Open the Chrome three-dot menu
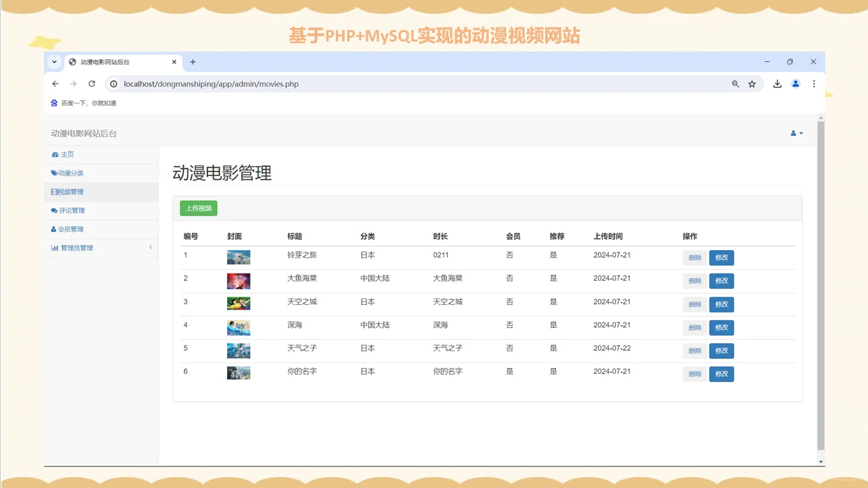 (814, 84)
